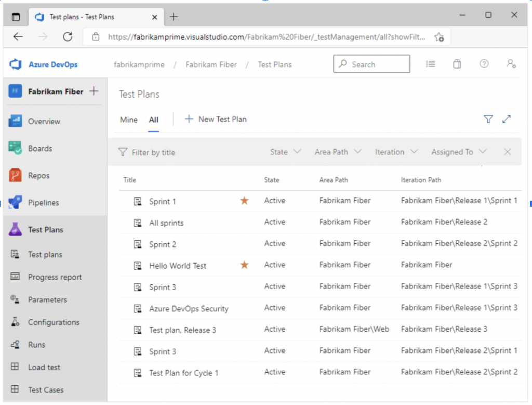
Task: Open the Help question mark icon
Action: [484, 63]
